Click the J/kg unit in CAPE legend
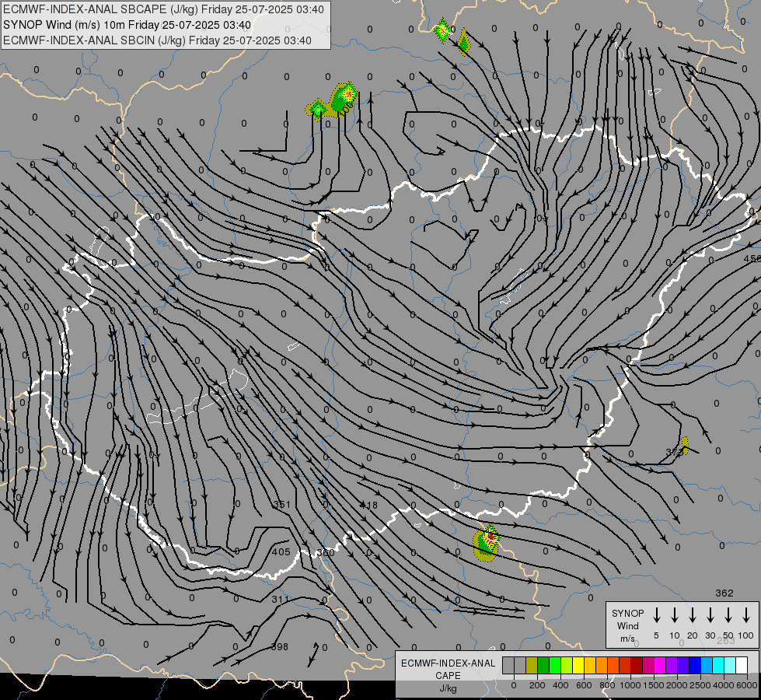Screen dimensions: 761x700 click(448, 688)
